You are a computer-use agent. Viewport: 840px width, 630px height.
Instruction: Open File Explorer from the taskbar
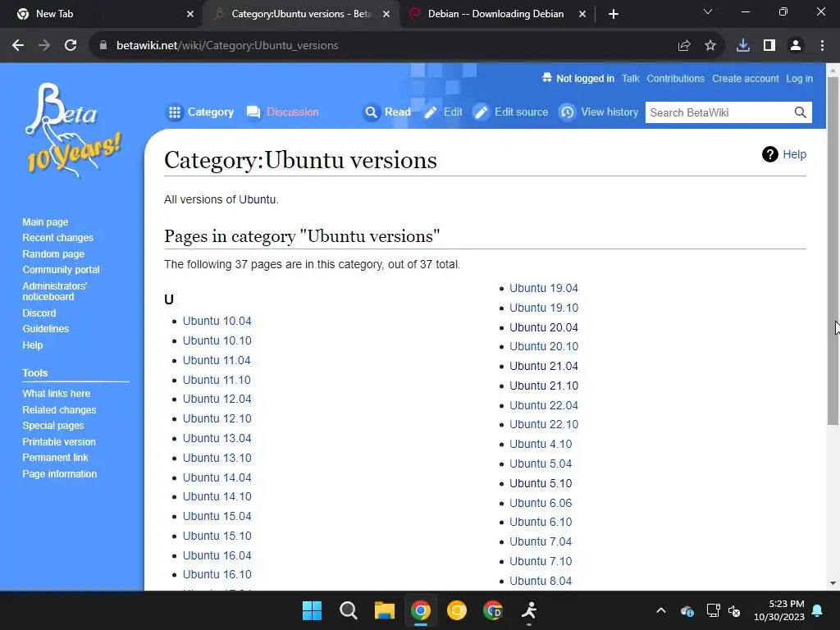(x=384, y=610)
